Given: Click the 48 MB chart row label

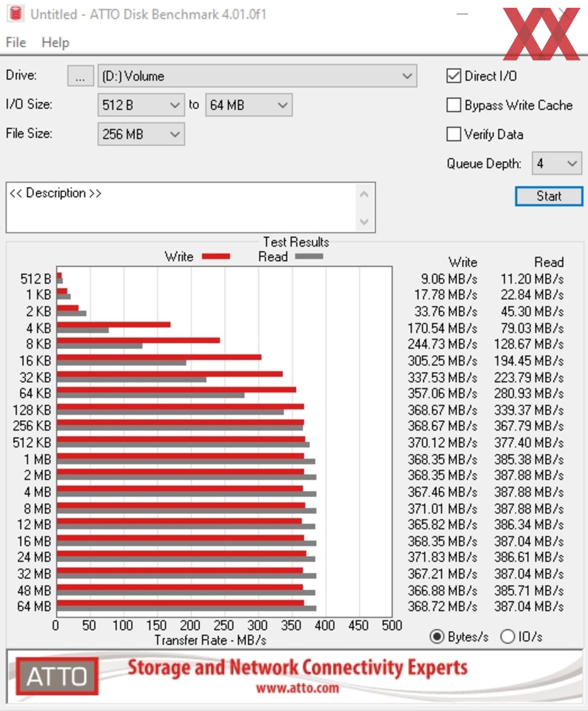Looking at the screenshot, I should point(34,590).
